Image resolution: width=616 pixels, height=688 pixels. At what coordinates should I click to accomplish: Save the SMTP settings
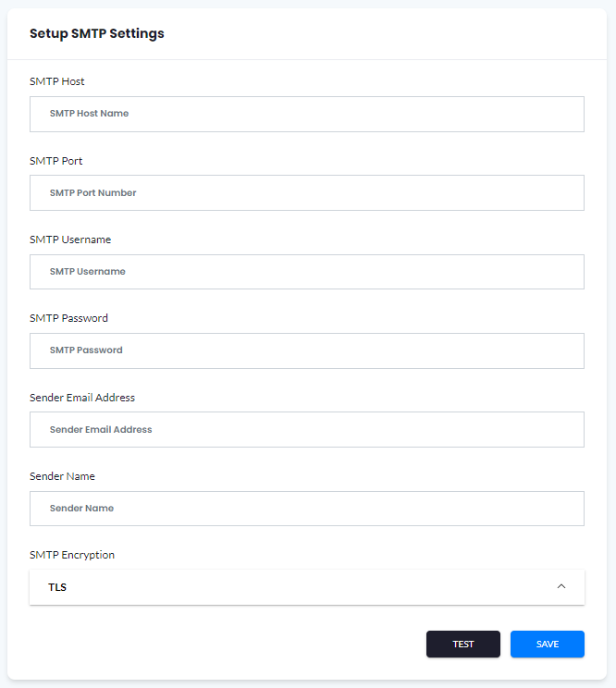point(547,645)
